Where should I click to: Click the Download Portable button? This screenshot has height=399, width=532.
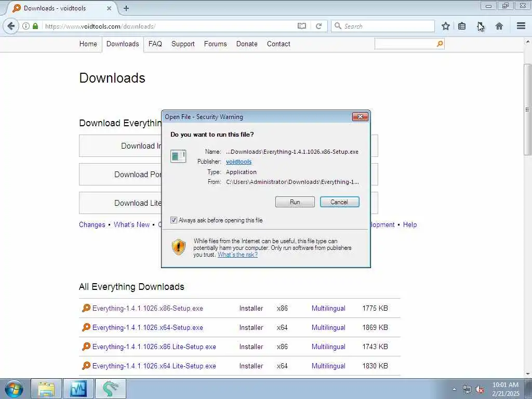point(121,175)
